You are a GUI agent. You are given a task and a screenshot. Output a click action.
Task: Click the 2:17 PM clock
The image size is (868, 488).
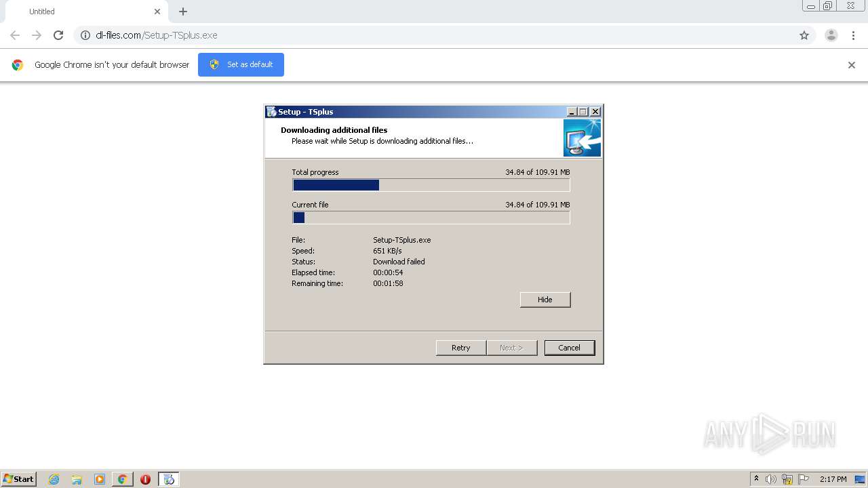coord(833,479)
